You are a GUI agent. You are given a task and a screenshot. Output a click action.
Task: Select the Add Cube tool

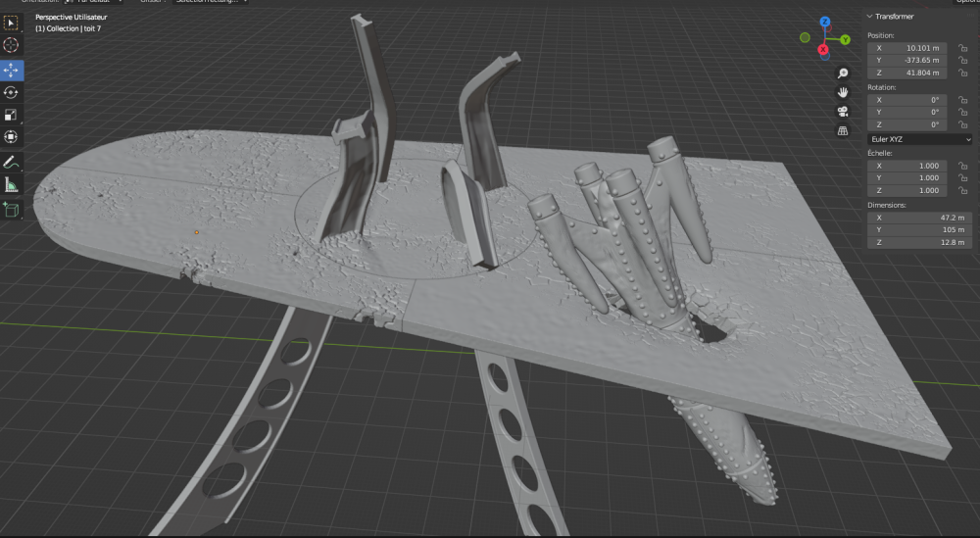pos(11,210)
